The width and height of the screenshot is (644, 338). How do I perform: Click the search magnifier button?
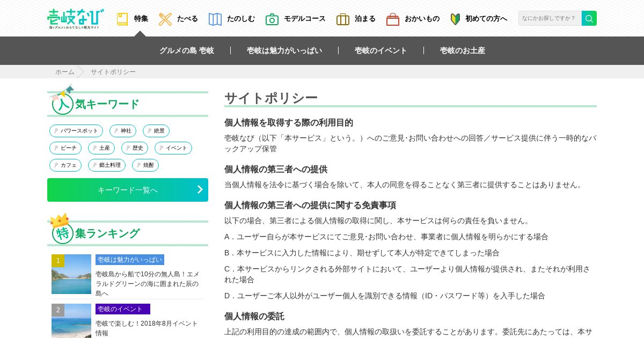[589, 18]
